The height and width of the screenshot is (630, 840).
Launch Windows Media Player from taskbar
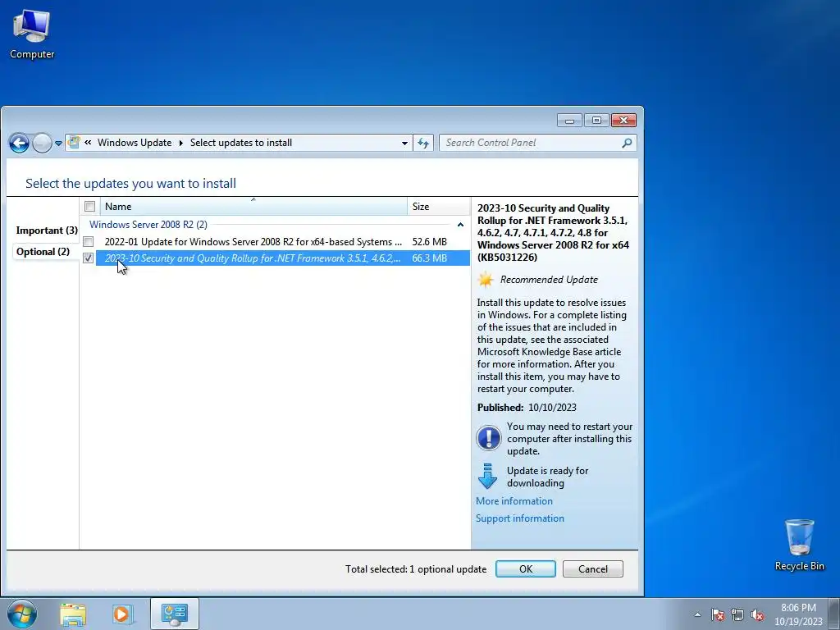point(122,614)
